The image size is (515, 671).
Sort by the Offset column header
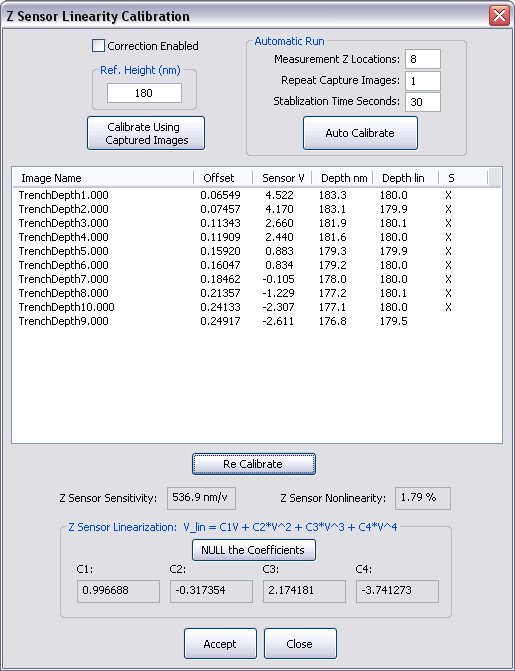(223, 178)
